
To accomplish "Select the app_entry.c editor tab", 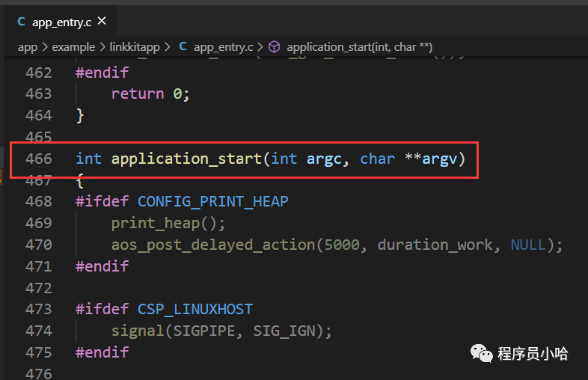I will point(63,22).
